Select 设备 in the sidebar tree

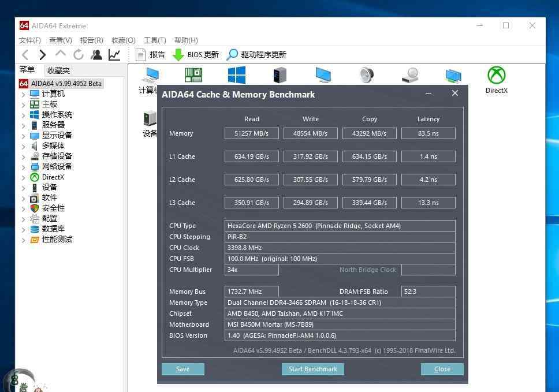(x=49, y=188)
